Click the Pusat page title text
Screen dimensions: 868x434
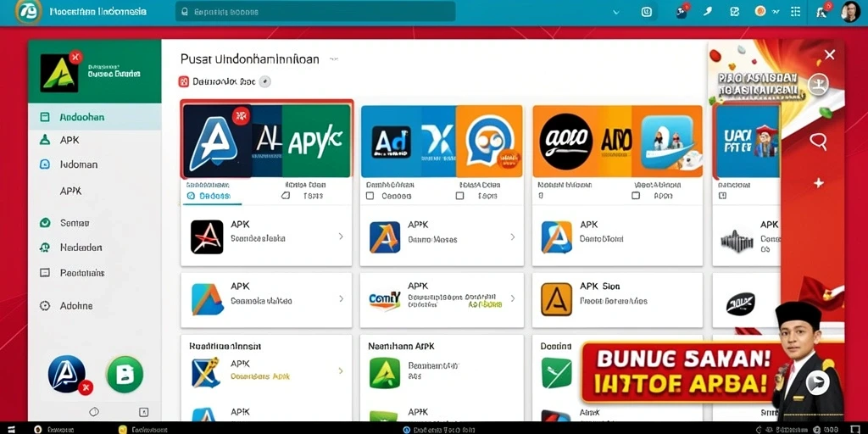pyautogui.click(x=250, y=58)
